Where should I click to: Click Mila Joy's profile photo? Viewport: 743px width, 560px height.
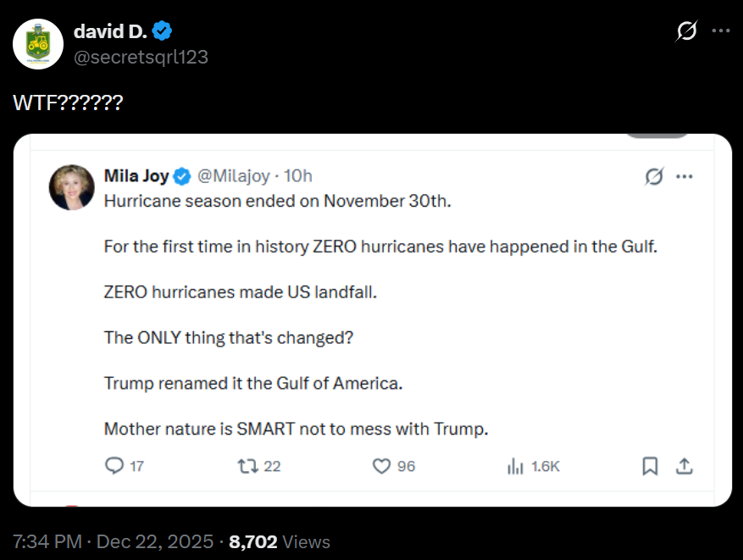pos(72,186)
